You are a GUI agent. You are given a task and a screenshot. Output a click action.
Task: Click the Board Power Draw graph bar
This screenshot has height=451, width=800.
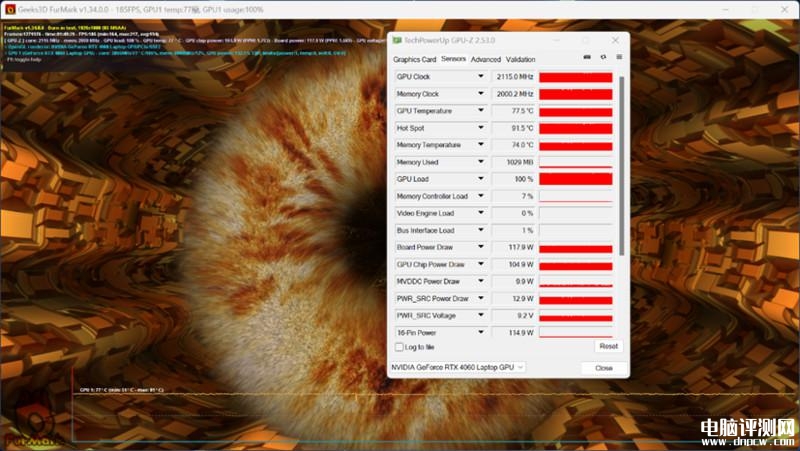[576, 248]
